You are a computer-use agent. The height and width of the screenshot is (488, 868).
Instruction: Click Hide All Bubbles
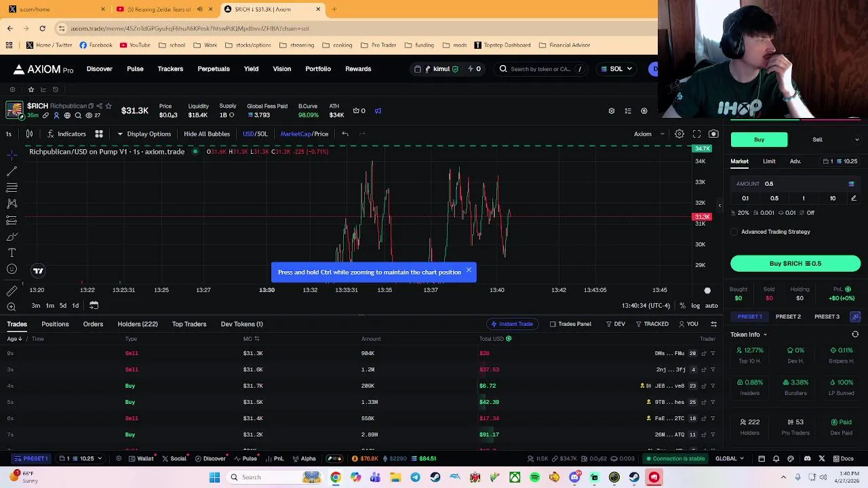(x=207, y=134)
